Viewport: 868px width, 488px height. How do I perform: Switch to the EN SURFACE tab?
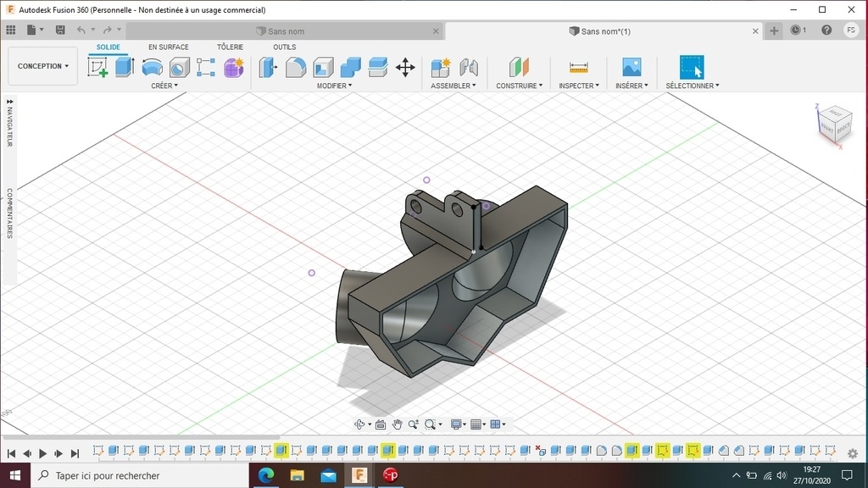pyautogui.click(x=169, y=47)
